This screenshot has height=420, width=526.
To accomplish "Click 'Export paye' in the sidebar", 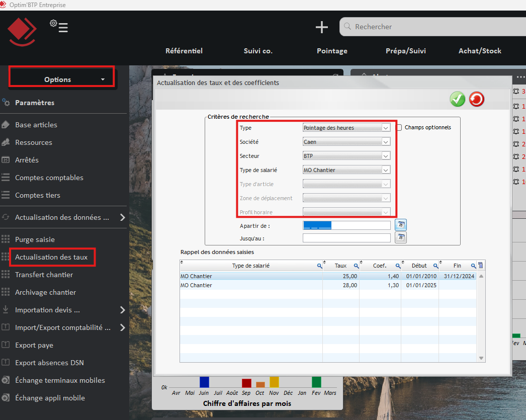I will point(34,345).
